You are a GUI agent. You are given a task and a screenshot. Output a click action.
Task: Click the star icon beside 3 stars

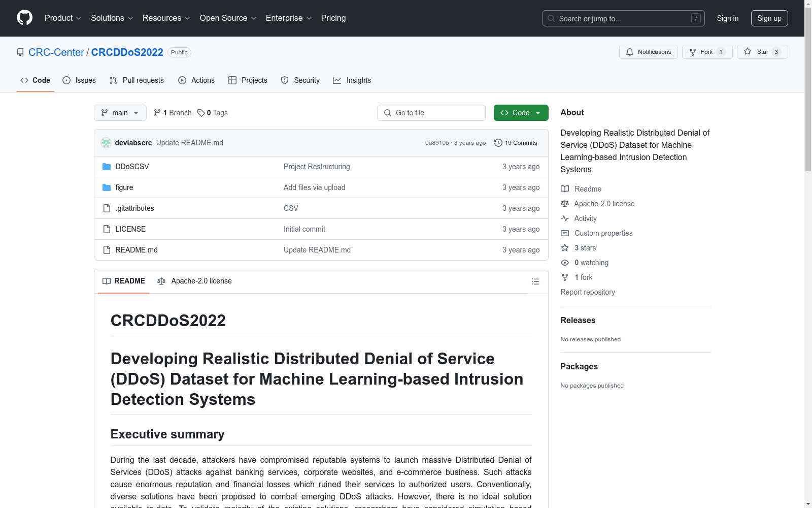tap(565, 248)
